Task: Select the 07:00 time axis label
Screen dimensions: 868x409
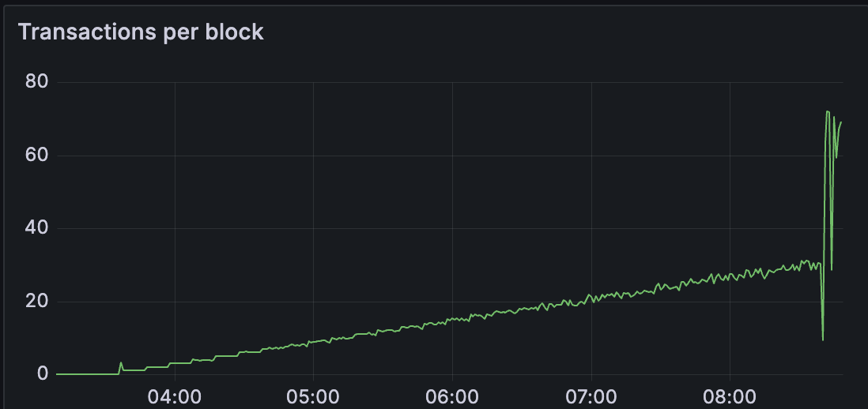Action: tap(591, 396)
